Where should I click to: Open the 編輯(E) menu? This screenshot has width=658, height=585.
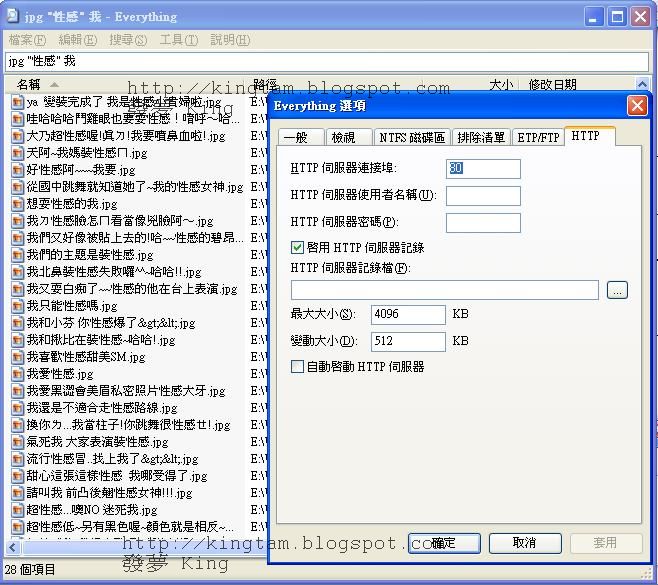78,40
